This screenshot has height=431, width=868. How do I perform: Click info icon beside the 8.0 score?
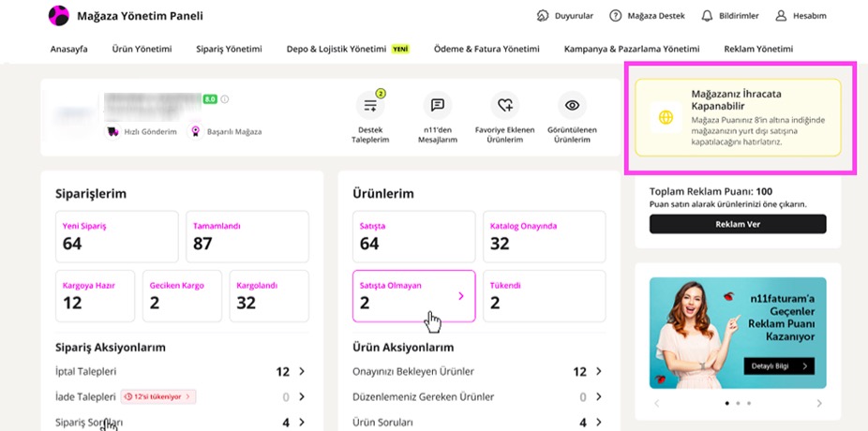(224, 99)
